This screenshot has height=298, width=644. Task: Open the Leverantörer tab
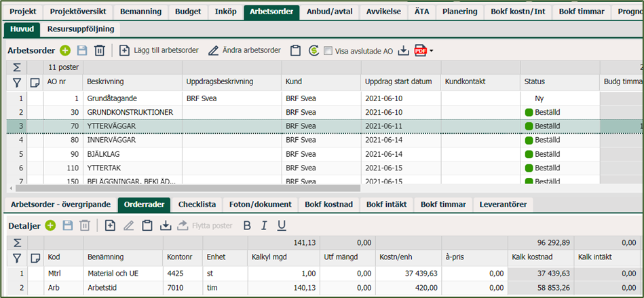tap(503, 204)
